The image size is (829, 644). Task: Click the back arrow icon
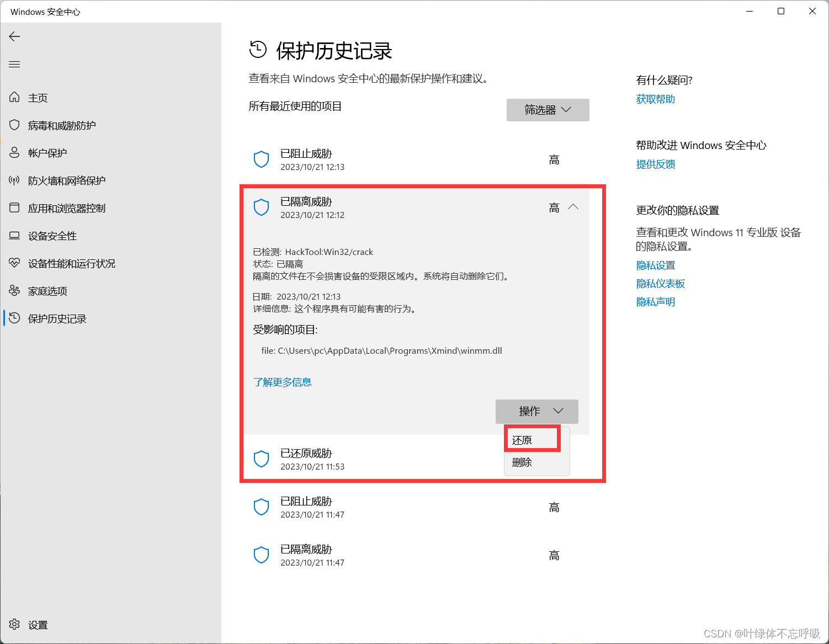point(14,36)
